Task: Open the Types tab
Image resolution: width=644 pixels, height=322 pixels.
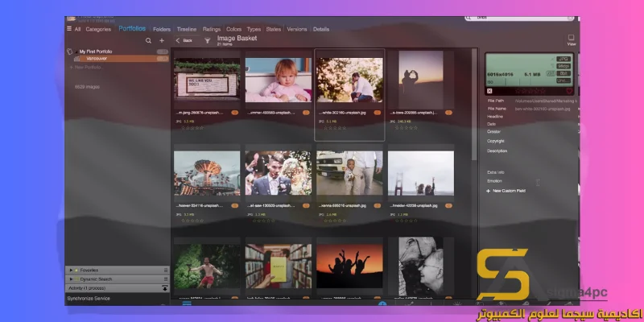Action: pyautogui.click(x=254, y=29)
